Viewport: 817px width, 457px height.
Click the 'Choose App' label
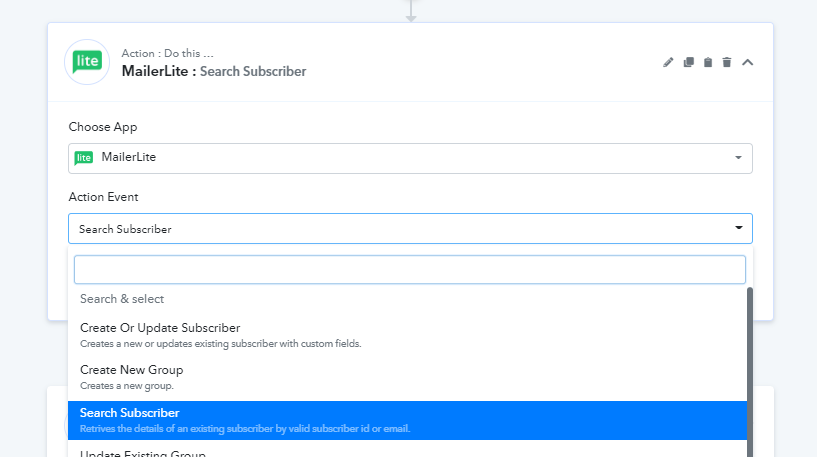[103, 127]
